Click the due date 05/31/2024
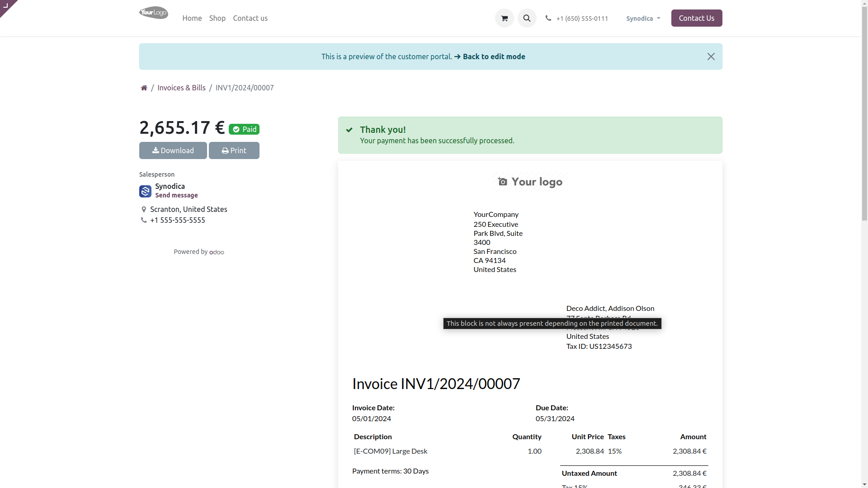Image resolution: width=868 pixels, height=488 pixels. [555, 418]
